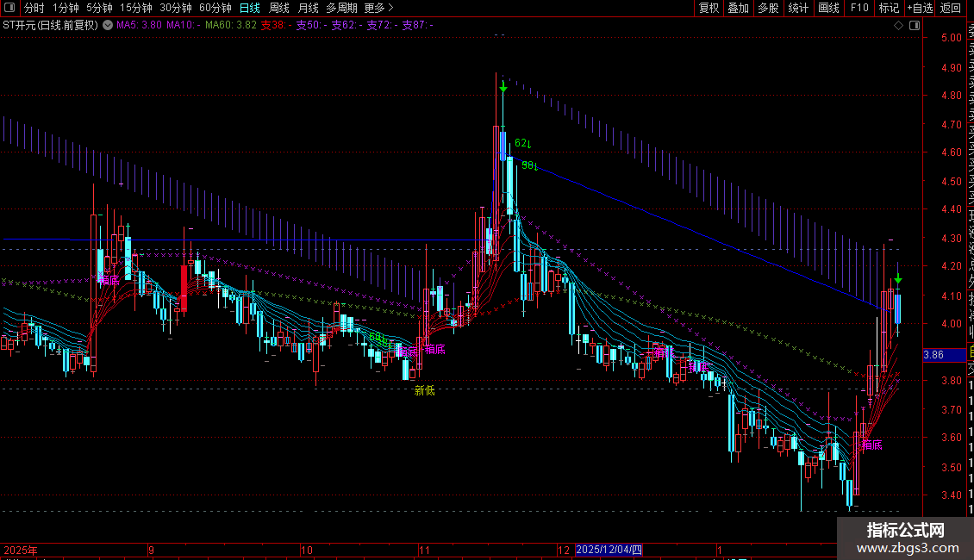Switch to 5分钟 period tab
The image size is (974, 560).
point(99,8)
